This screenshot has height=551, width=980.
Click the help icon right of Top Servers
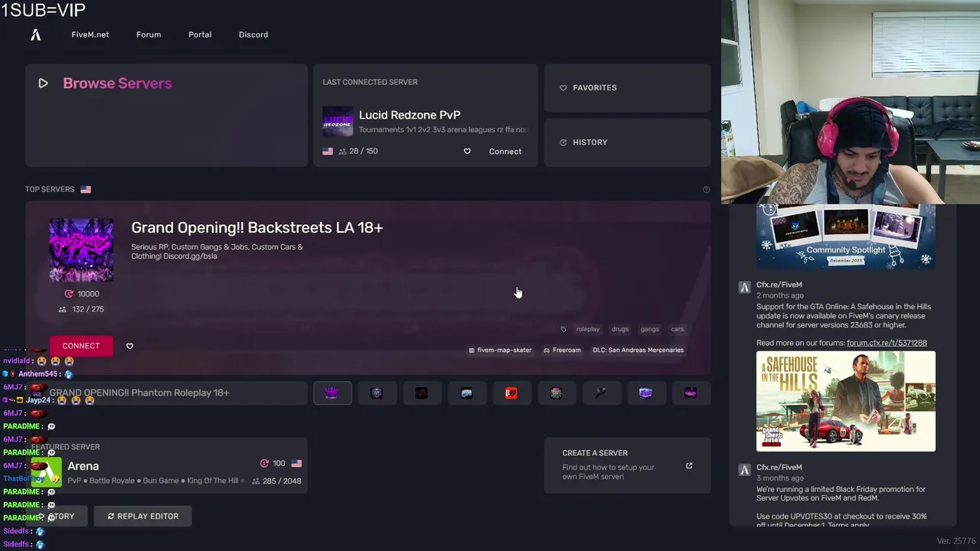point(706,190)
